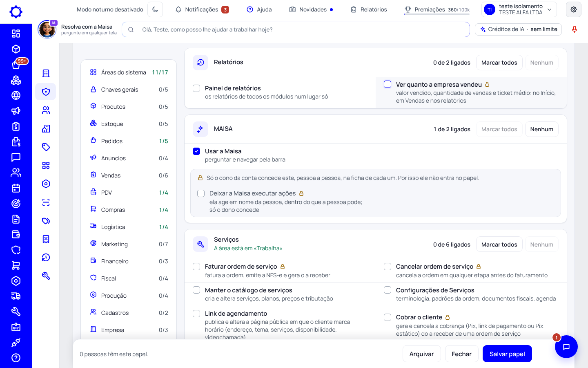Go to Marketing section
The height and width of the screenshot is (368, 588).
(129, 244)
